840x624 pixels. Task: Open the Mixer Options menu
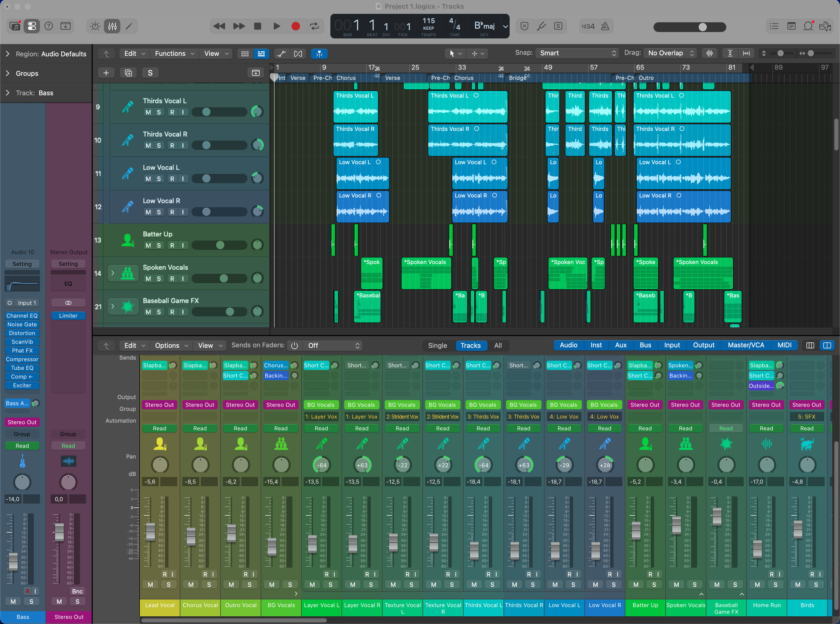coord(171,345)
